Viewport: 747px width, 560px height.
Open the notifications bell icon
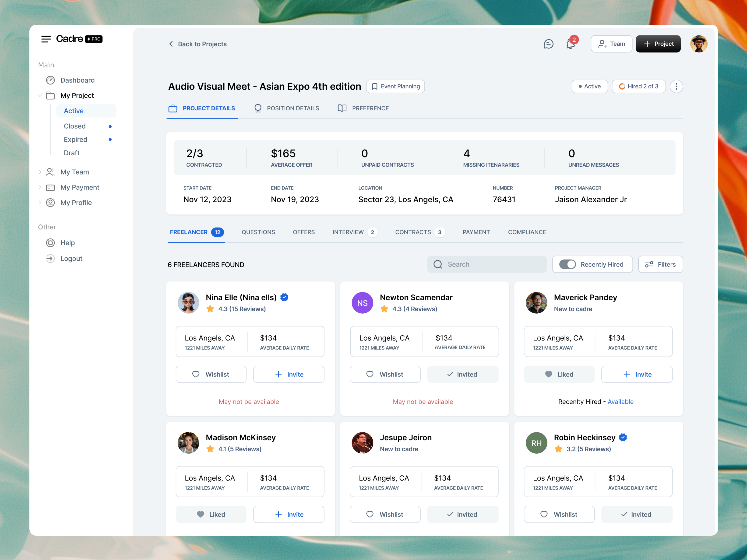(571, 44)
